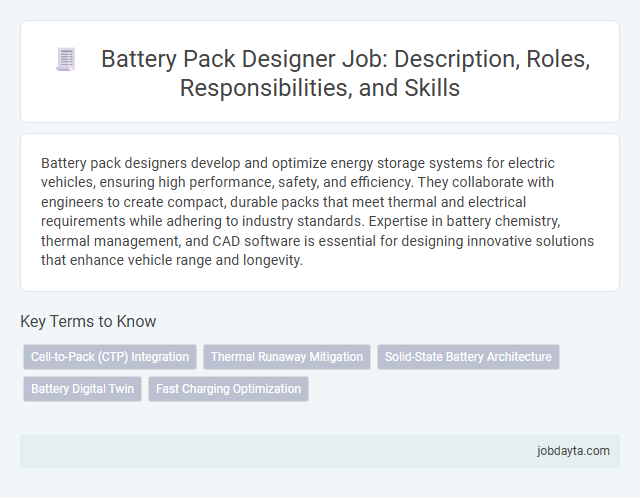Click the Battery Pack Designer Job title heading
The image size is (640, 498).
[x=345, y=73]
